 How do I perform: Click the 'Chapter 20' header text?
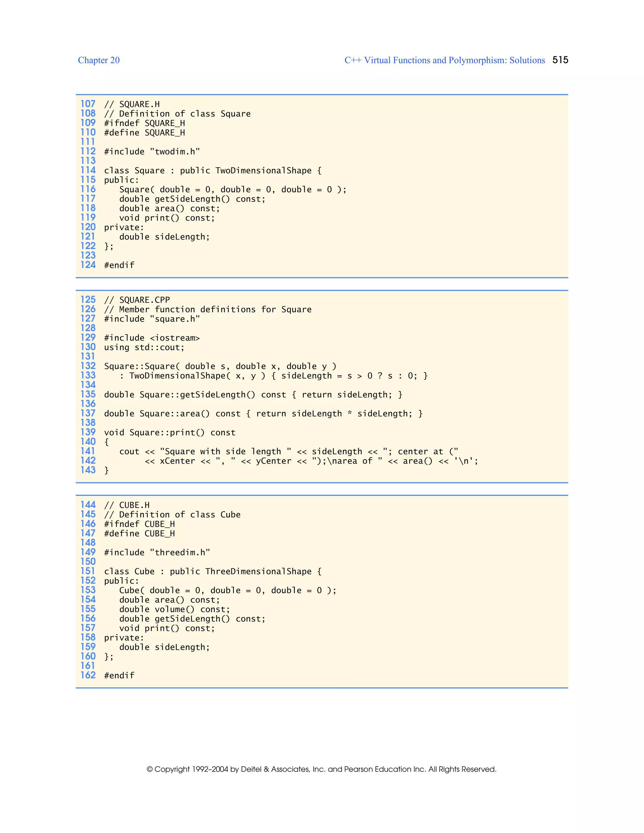99,60
